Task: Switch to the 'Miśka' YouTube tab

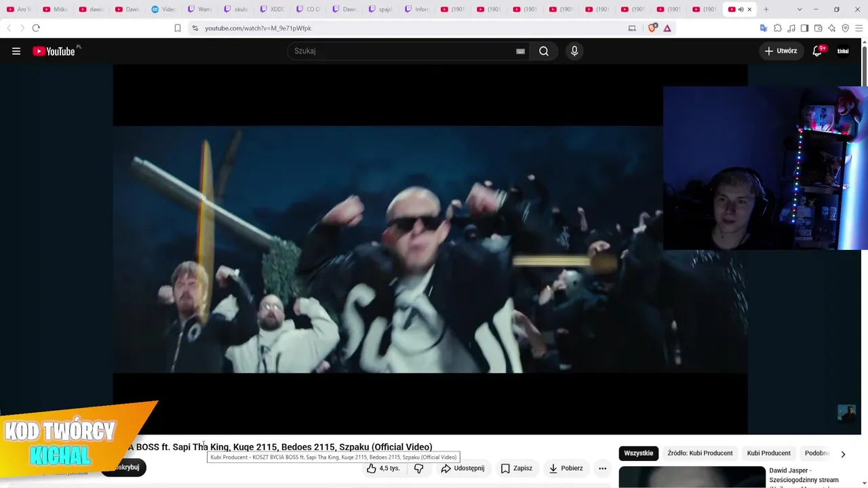Action: 56,9
